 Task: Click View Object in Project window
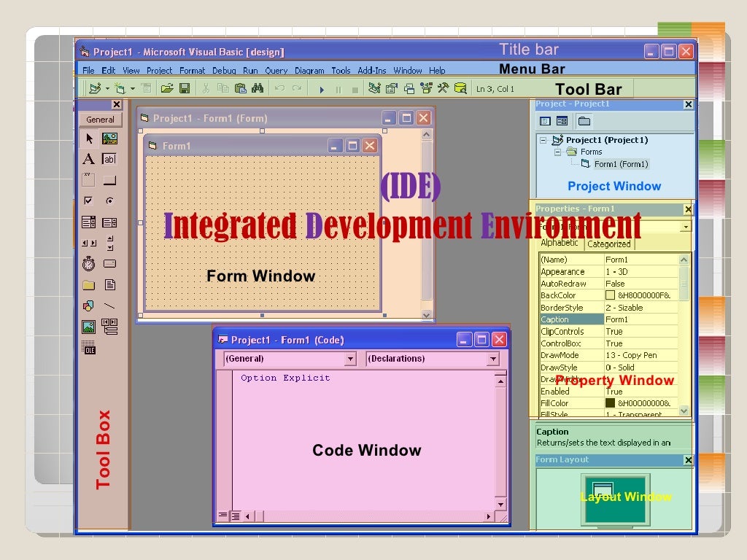pos(562,121)
